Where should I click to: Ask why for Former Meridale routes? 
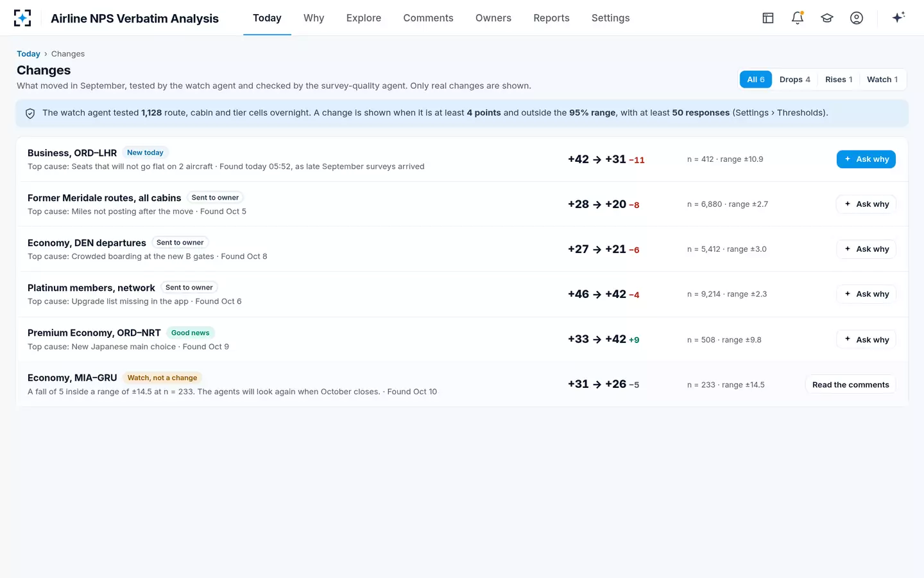(866, 204)
